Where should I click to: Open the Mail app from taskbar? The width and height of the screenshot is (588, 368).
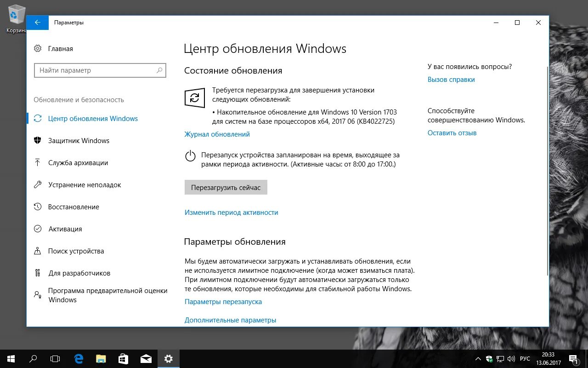click(x=146, y=359)
